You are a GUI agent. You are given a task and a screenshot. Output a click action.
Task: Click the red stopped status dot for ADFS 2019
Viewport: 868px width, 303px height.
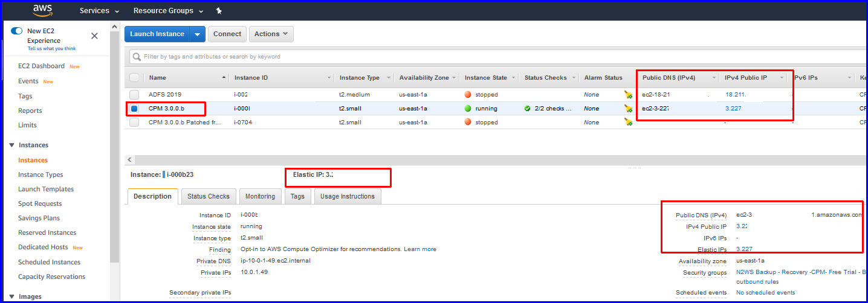[467, 95]
